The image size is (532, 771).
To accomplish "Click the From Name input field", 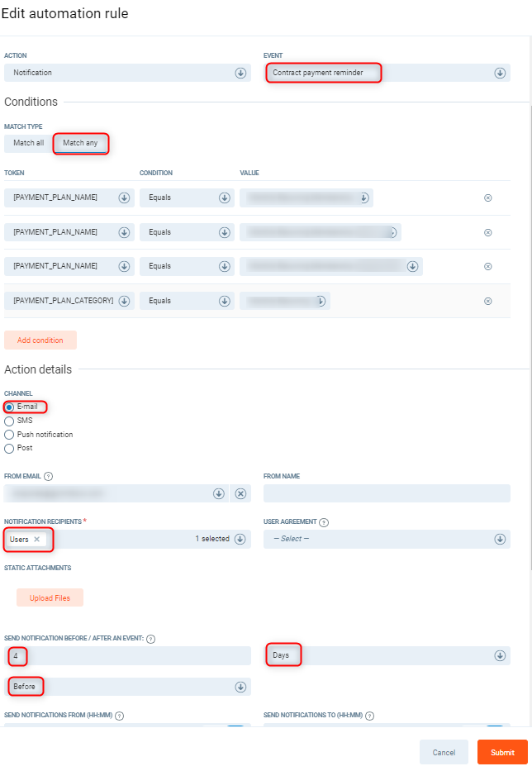I will coord(387,493).
